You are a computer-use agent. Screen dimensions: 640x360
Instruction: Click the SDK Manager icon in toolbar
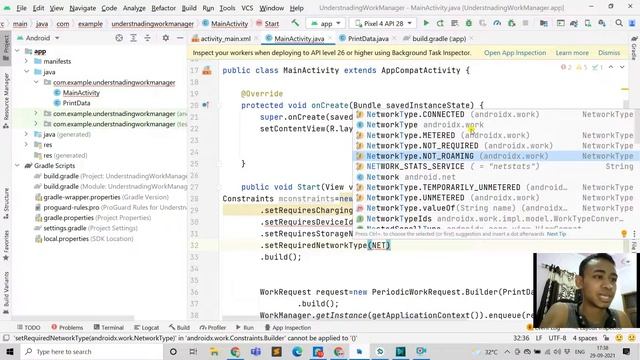[602, 23]
